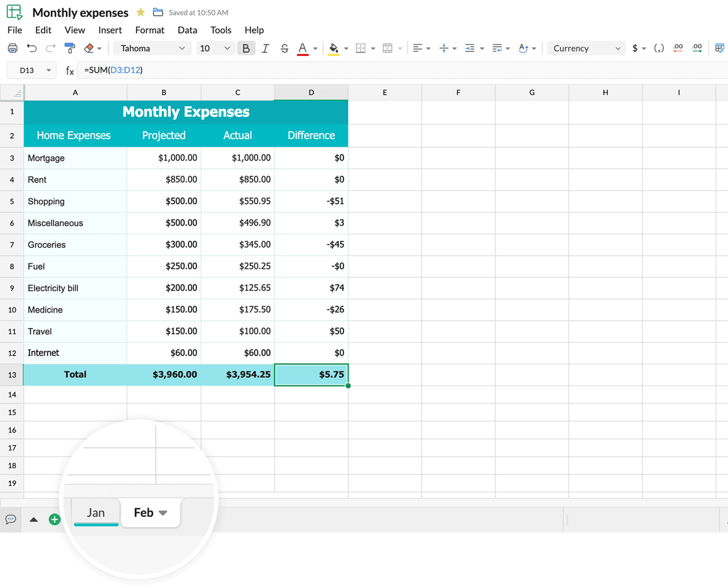Toggle bold formatting
728x588 pixels.
click(x=246, y=48)
